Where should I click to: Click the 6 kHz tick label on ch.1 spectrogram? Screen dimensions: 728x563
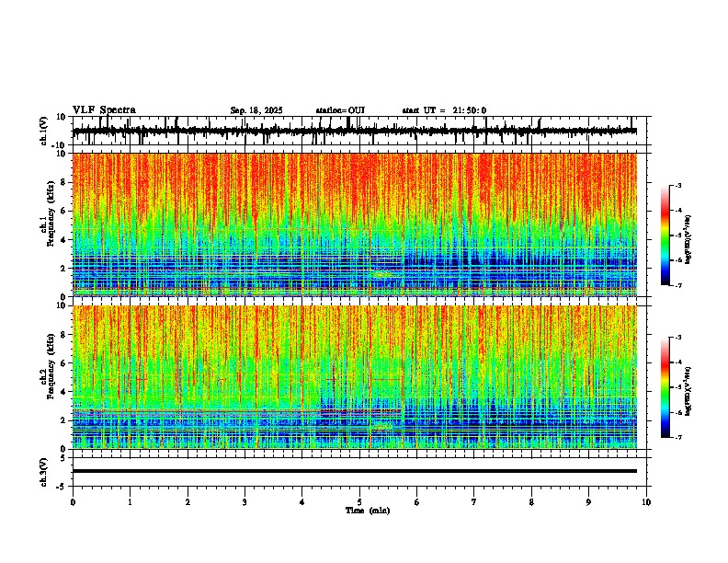click(64, 211)
